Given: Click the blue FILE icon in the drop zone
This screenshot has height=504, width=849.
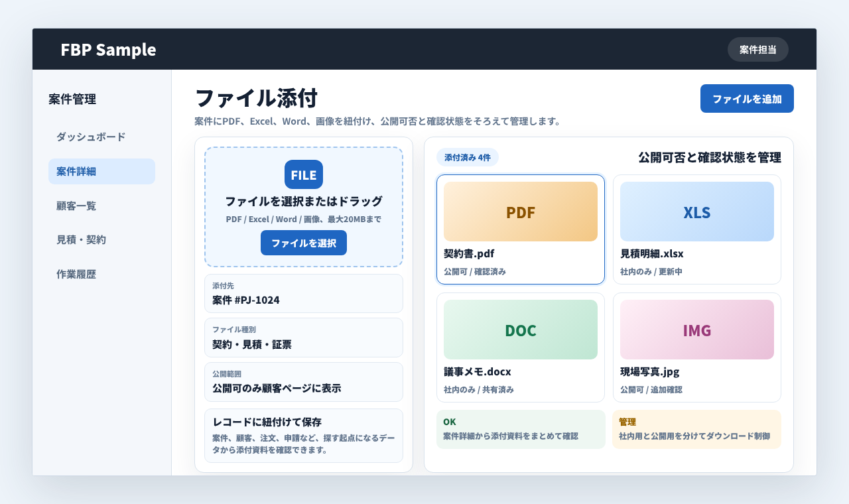Looking at the screenshot, I should [x=304, y=174].
